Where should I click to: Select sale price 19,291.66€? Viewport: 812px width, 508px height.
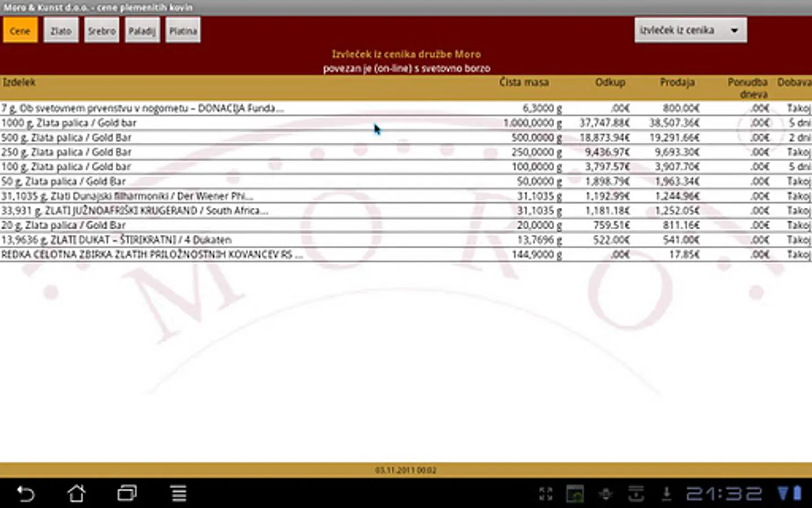coord(674,138)
